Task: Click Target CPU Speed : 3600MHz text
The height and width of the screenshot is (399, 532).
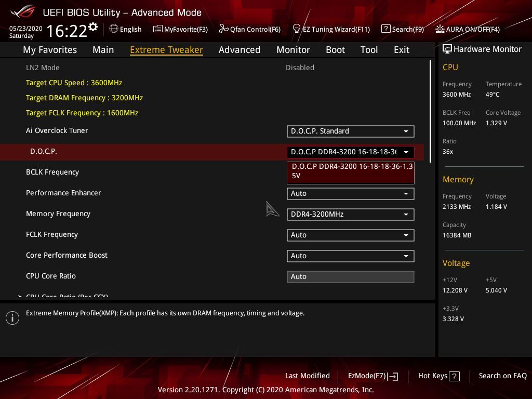Action: pyautogui.click(x=74, y=83)
